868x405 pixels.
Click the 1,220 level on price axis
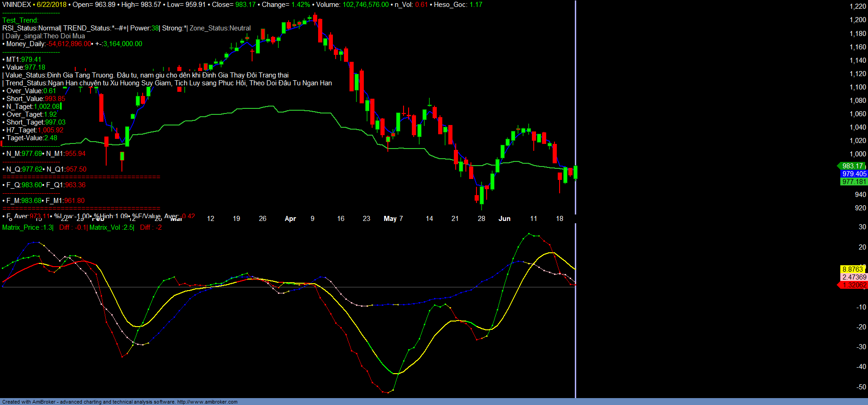857,6
